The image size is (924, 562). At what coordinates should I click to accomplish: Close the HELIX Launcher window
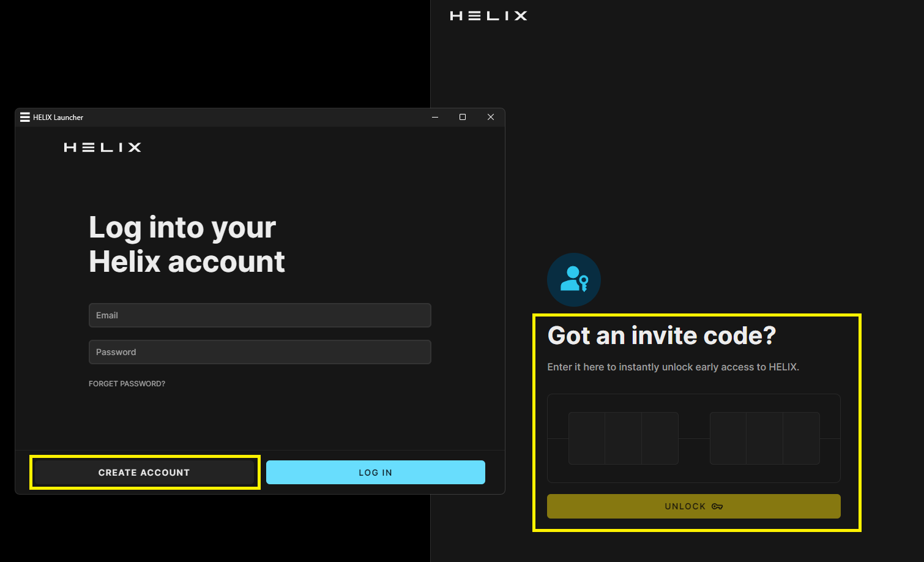(490, 117)
